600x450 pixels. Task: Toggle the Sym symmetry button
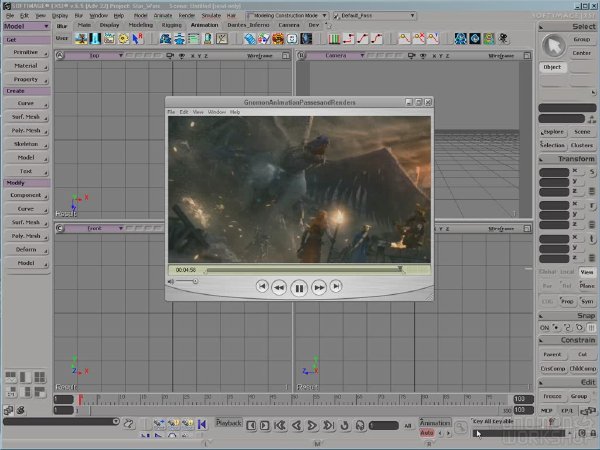[x=587, y=302]
